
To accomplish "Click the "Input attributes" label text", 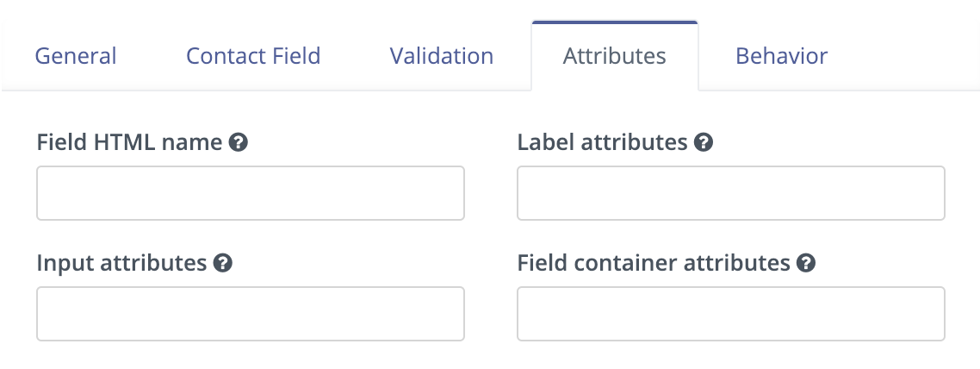I will tap(121, 263).
